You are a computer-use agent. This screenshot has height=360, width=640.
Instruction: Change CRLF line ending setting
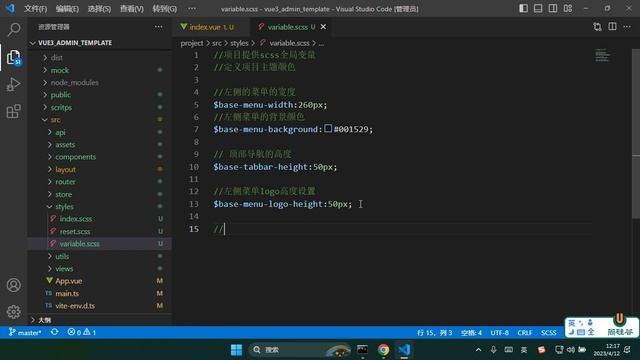(x=524, y=333)
